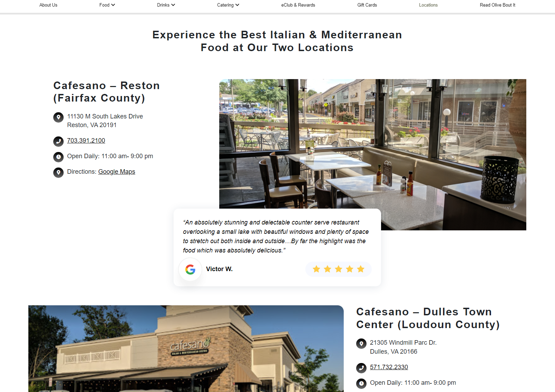This screenshot has width=555, height=392.
Task: Click the Reston hours clock icon
Action: [58, 157]
